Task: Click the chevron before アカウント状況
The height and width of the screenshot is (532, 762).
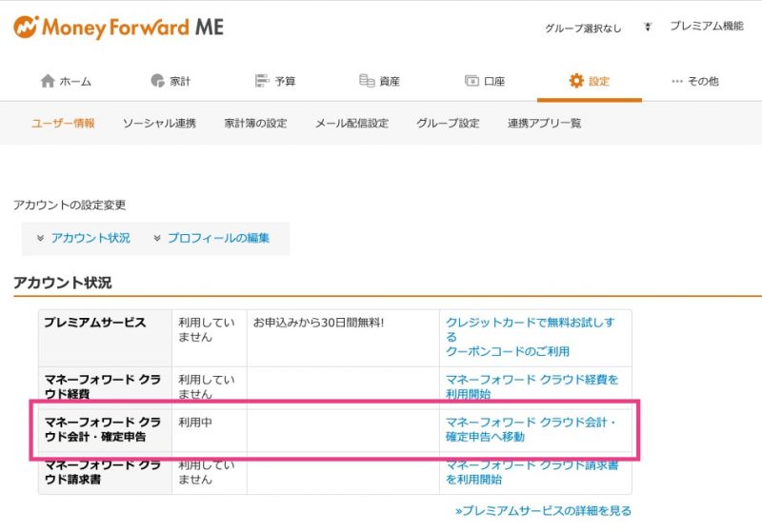Action: point(40,238)
